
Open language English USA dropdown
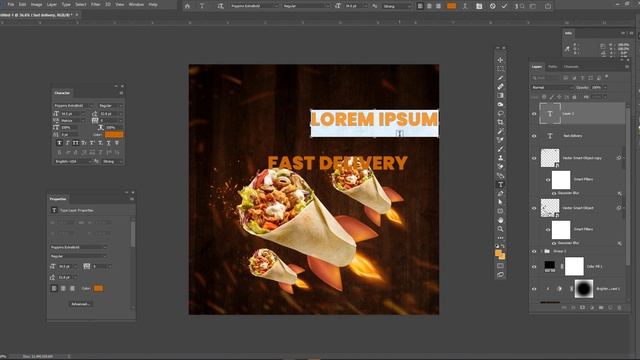click(x=73, y=162)
